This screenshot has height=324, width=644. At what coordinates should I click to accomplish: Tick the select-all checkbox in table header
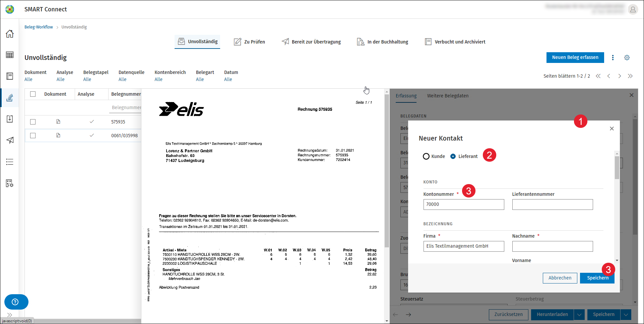33,94
